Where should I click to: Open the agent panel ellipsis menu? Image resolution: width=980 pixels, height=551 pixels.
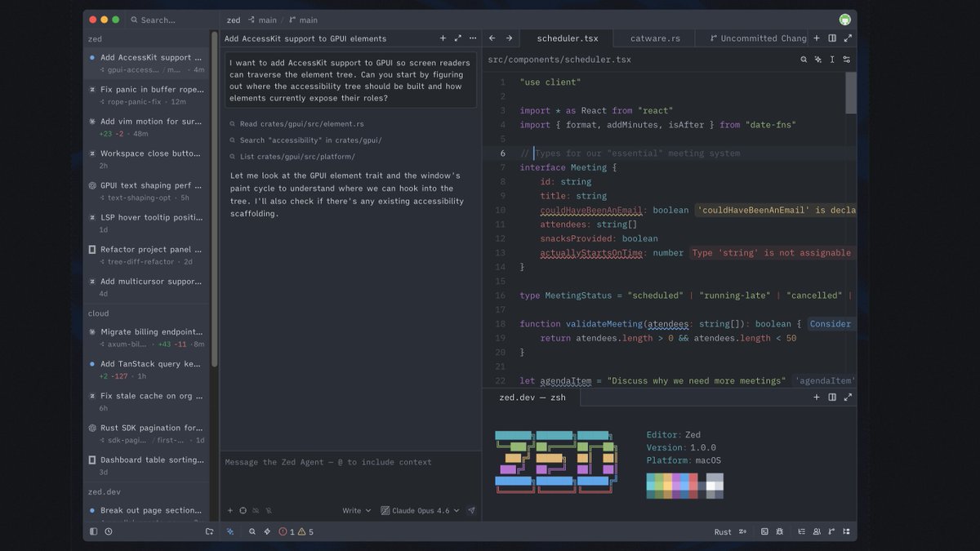point(473,38)
